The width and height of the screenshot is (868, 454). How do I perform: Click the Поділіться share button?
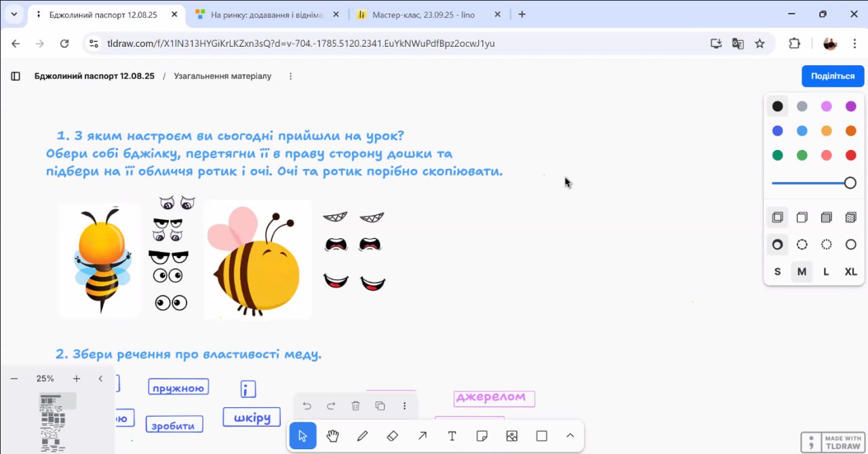[x=832, y=76]
